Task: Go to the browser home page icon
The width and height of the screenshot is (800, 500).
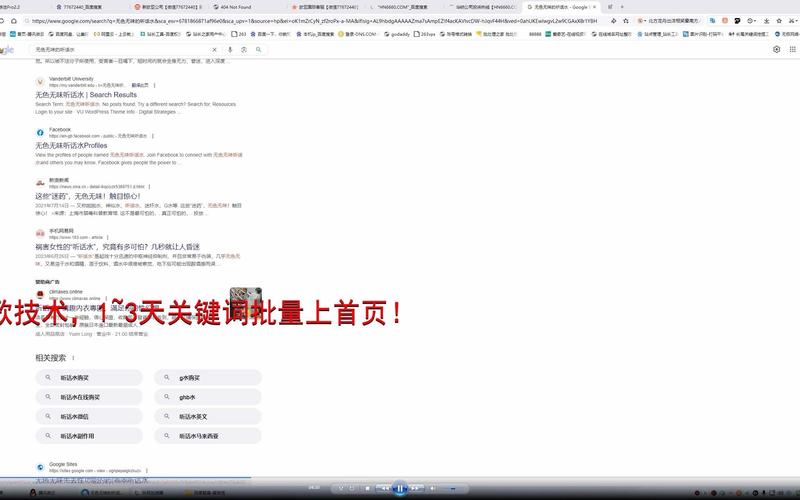Action: tap(14, 21)
